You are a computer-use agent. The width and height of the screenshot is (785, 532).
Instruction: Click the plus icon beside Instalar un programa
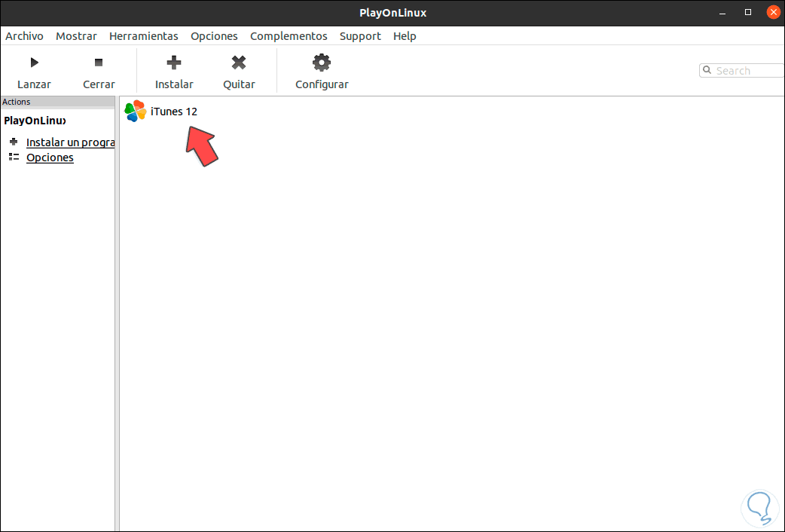click(14, 142)
